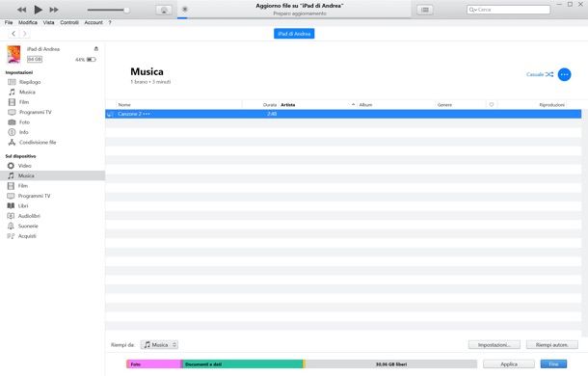
Task: Open the Account menu
Action: pyautogui.click(x=94, y=22)
